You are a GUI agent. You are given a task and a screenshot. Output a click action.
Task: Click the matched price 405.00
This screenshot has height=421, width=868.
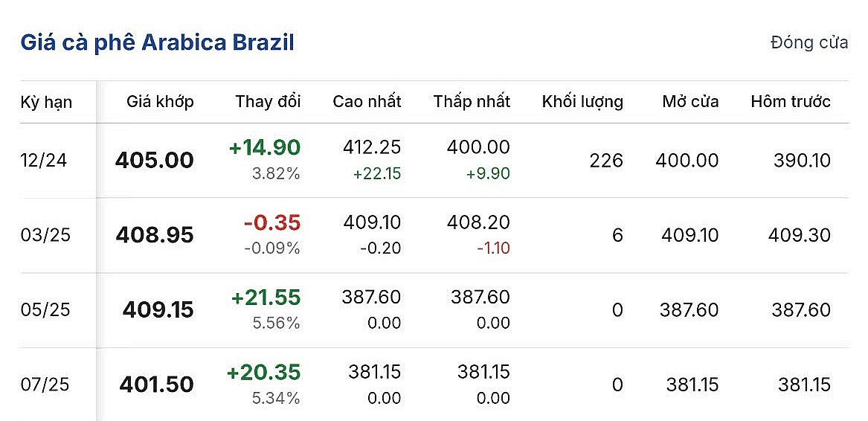coord(154,161)
